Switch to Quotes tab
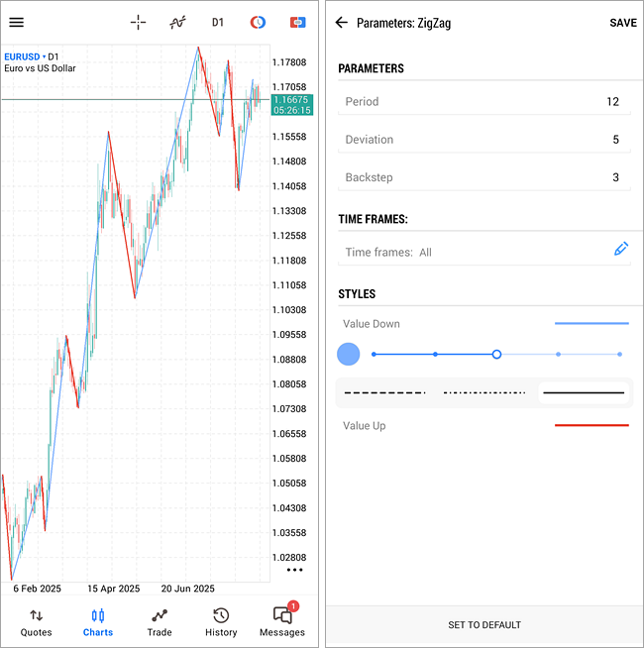Screen dimensions: 644x648 click(x=36, y=622)
